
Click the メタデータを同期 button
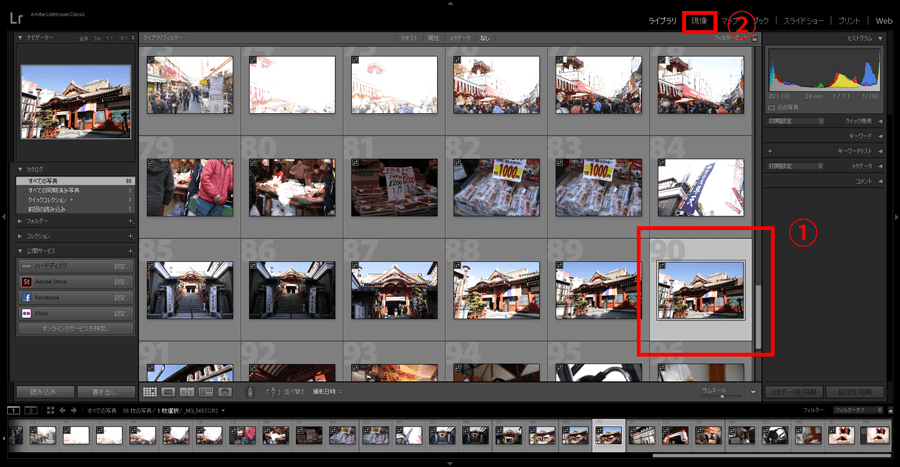pyautogui.click(x=794, y=392)
